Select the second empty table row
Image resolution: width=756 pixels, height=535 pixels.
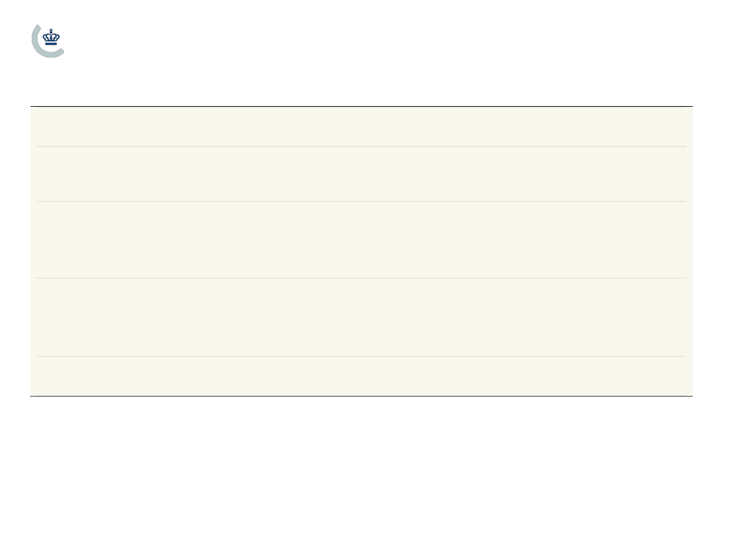click(x=361, y=173)
